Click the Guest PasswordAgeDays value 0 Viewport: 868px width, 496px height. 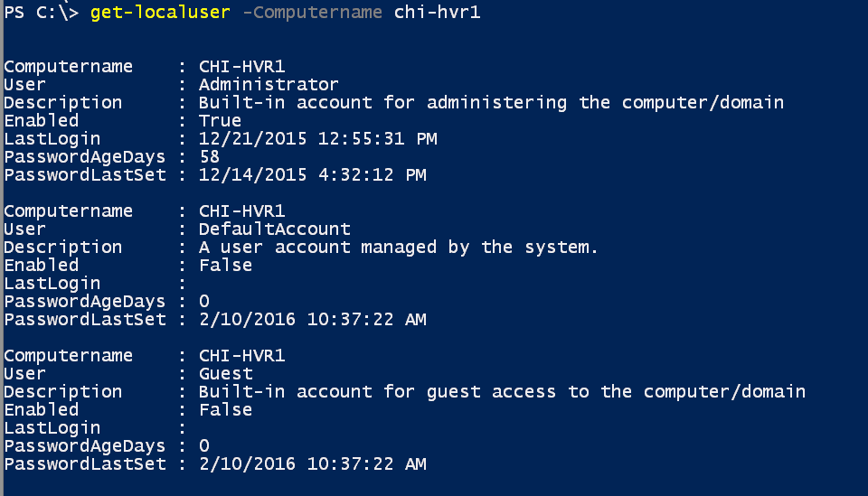(204, 445)
